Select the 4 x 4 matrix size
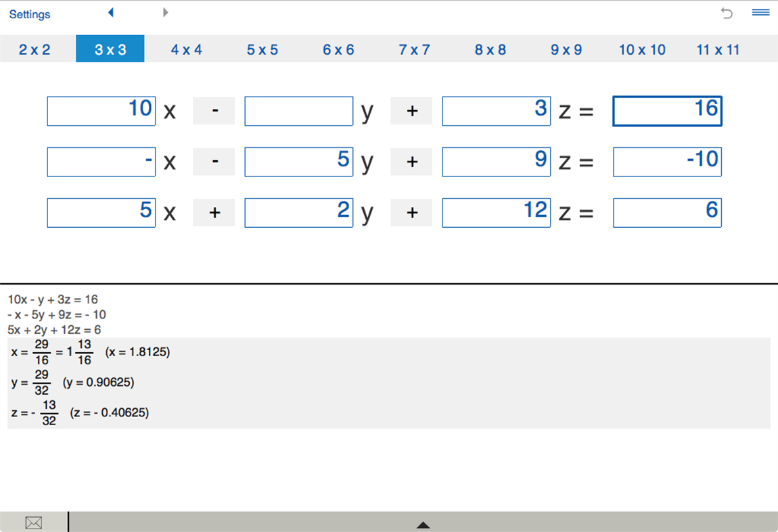 click(x=185, y=48)
